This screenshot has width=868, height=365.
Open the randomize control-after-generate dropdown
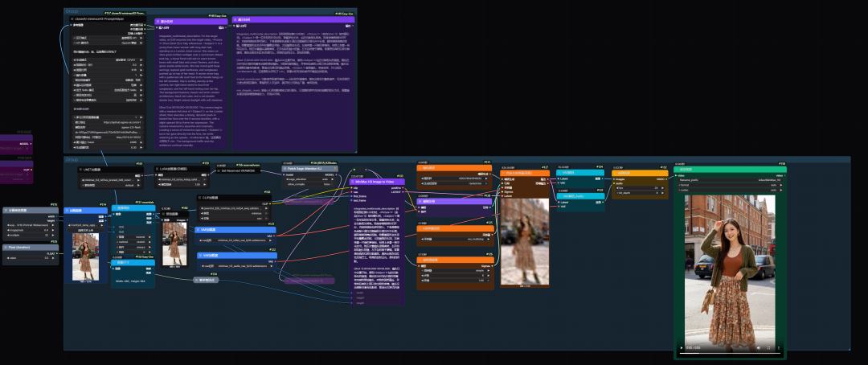pos(455,183)
